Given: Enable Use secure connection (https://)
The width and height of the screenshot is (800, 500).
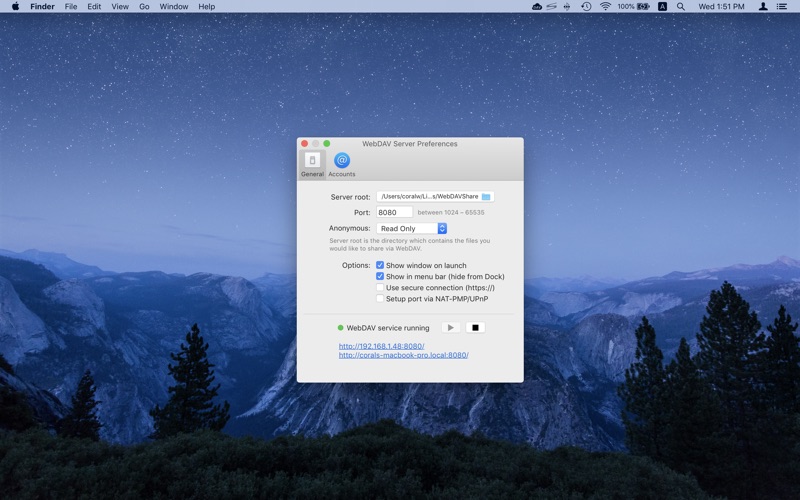Looking at the screenshot, I should click(380, 288).
